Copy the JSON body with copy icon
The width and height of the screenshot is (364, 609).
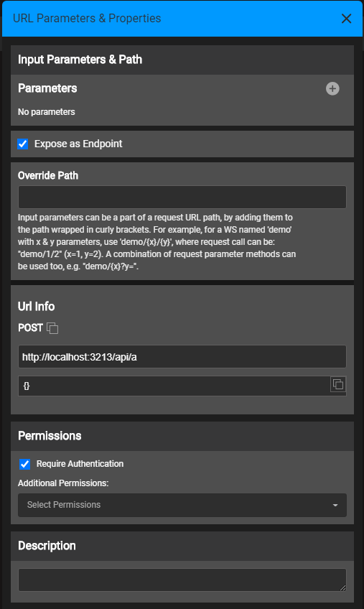tap(338, 384)
